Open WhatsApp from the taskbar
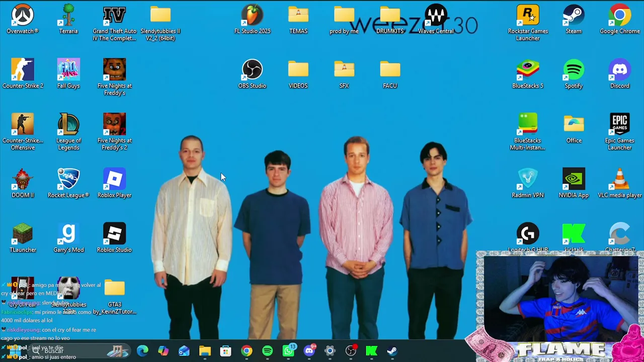Image resolution: width=644 pixels, height=362 pixels. 288,351
